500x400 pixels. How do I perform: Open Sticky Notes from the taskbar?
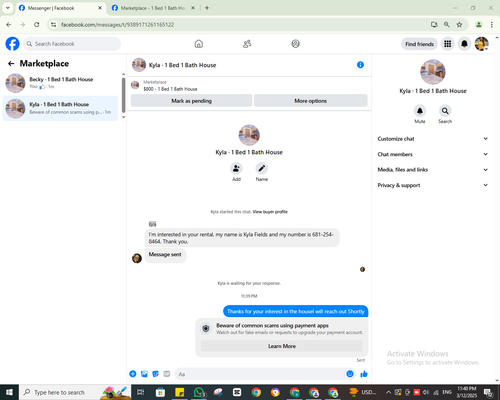(180, 392)
